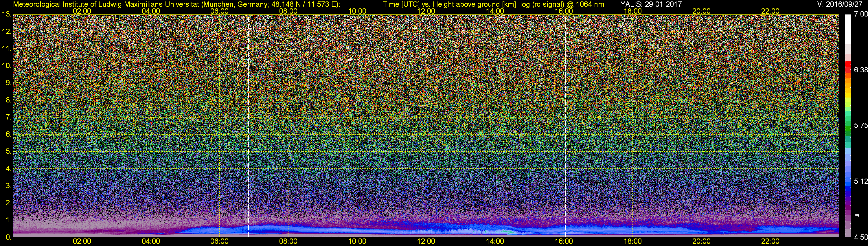
Task: Select the 12:00 tick label above the plot
Action: pyautogui.click(x=426, y=11)
